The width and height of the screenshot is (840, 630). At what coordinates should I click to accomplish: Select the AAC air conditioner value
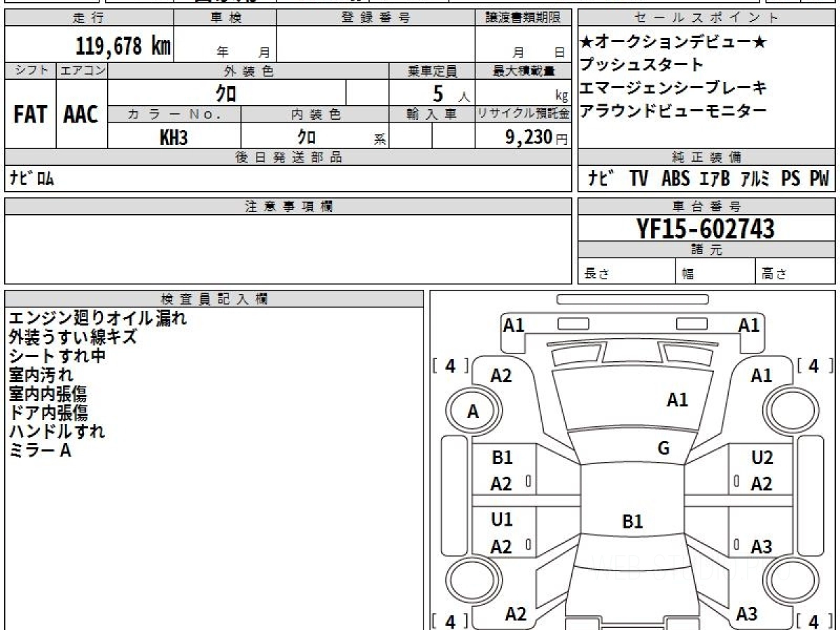pyautogui.click(x=81, y=114)
